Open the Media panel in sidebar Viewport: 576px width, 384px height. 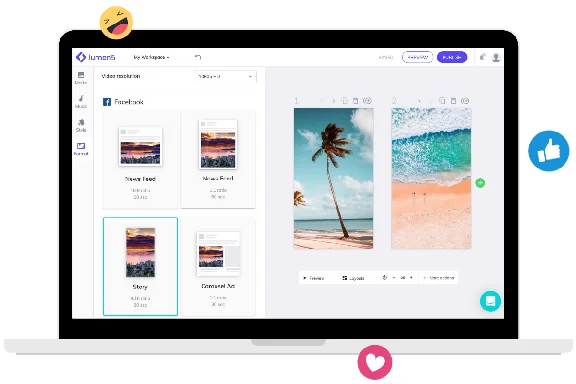pos(81,78)
